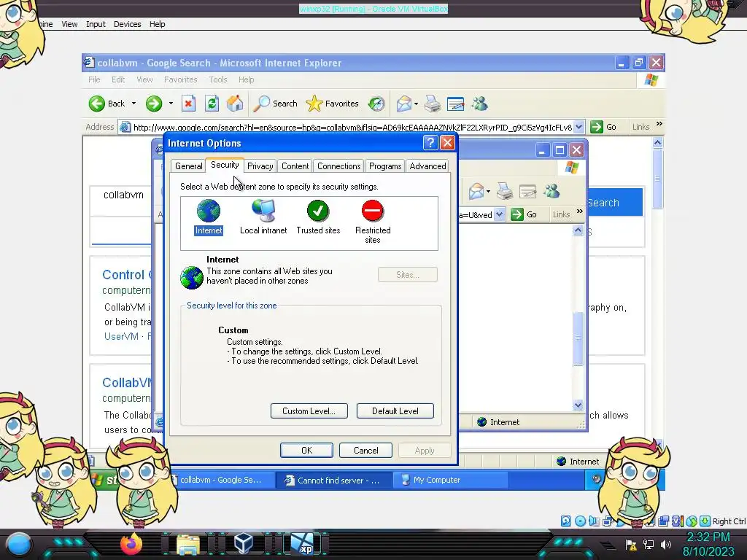Open Favorites star in IE toolbar

(x=332, y=104)
